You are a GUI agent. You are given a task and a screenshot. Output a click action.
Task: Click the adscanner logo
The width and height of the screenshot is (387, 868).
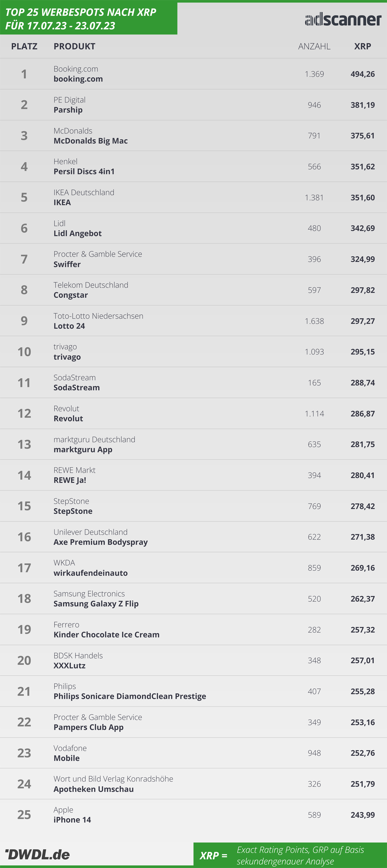[x=343, y=19]
